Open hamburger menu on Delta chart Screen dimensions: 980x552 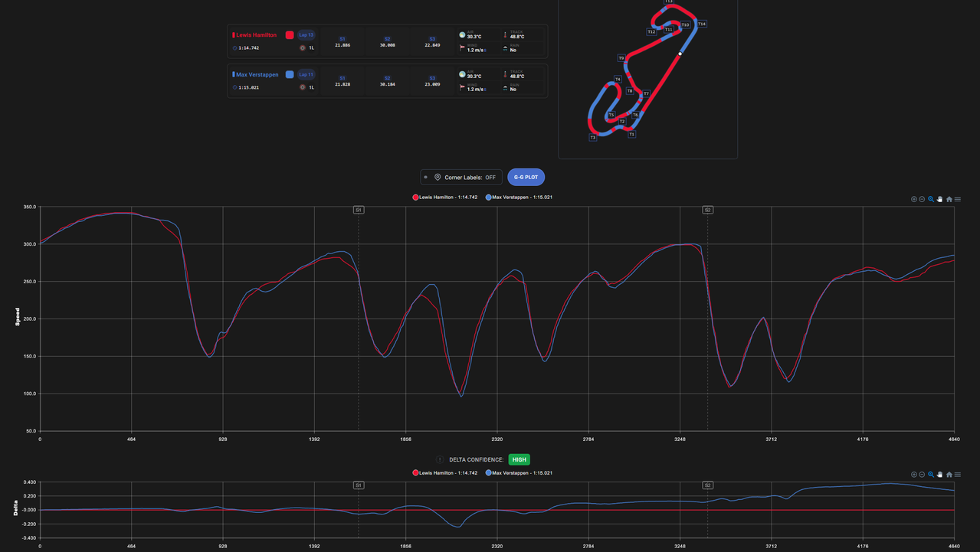[958, 475]
